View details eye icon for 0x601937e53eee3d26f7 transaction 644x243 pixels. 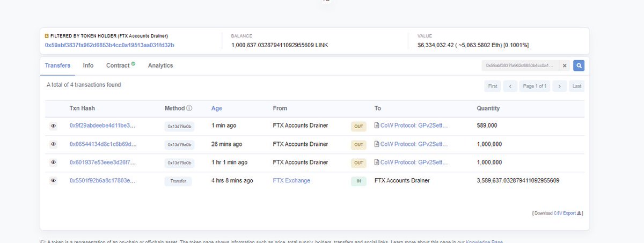(53, 163)
